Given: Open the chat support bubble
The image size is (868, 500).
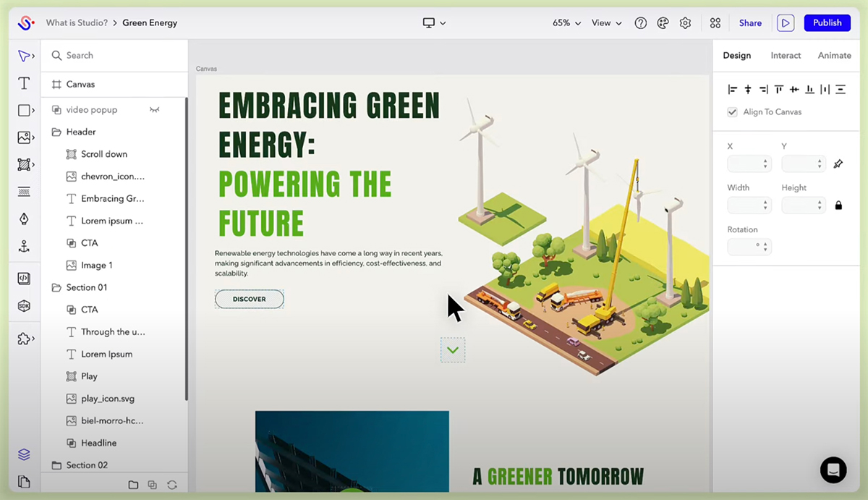Looking at the screenshot, I should 833,470.
